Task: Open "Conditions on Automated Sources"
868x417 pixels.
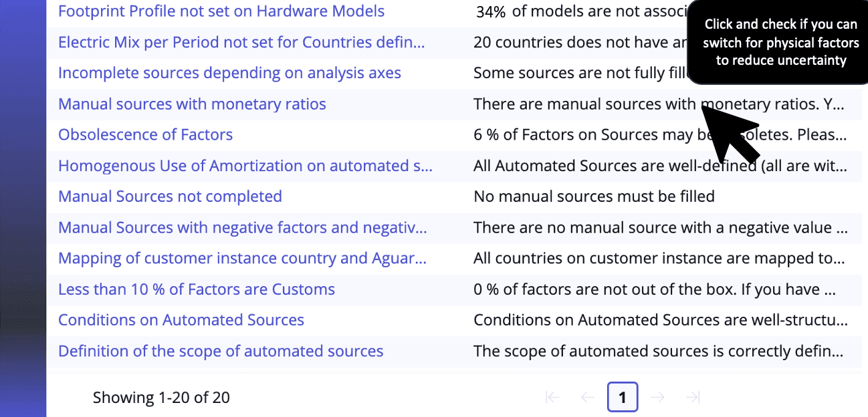Action: tap(181, 319)
